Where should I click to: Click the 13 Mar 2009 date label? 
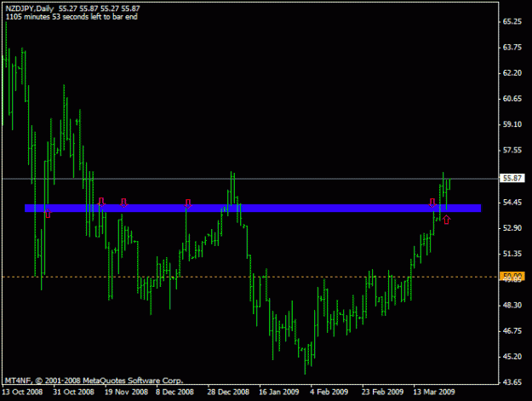[433, 392]
